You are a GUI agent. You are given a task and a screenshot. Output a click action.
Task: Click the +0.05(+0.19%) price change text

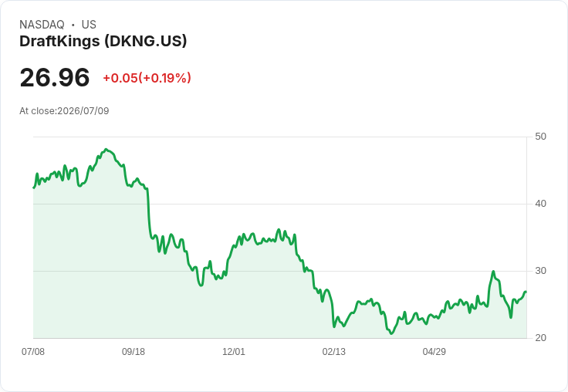point(147,78)
